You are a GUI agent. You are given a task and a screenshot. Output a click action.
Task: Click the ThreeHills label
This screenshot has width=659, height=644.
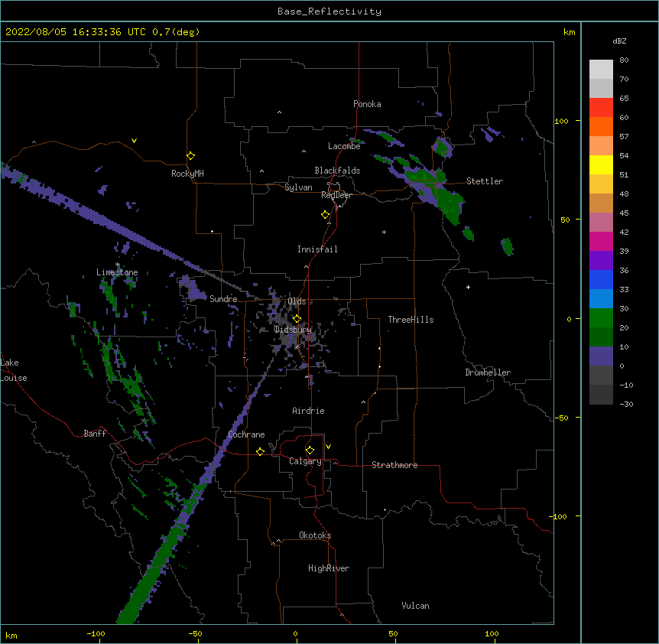(x=411, y=320)
